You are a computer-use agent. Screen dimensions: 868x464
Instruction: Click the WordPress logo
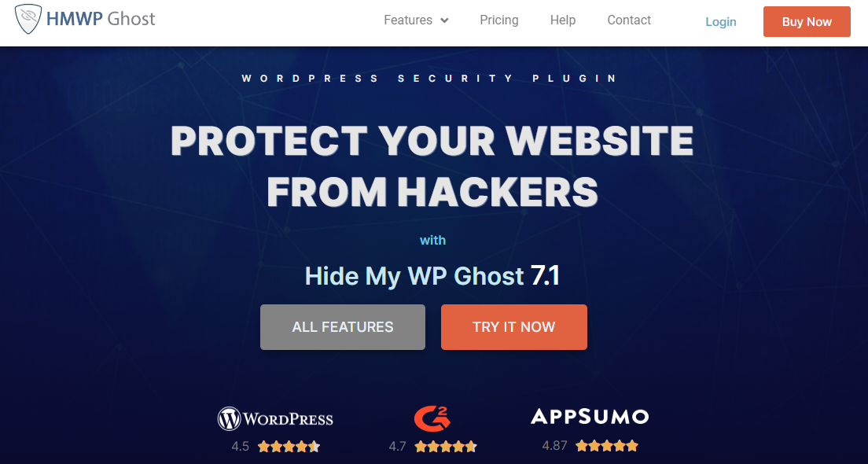275,418
